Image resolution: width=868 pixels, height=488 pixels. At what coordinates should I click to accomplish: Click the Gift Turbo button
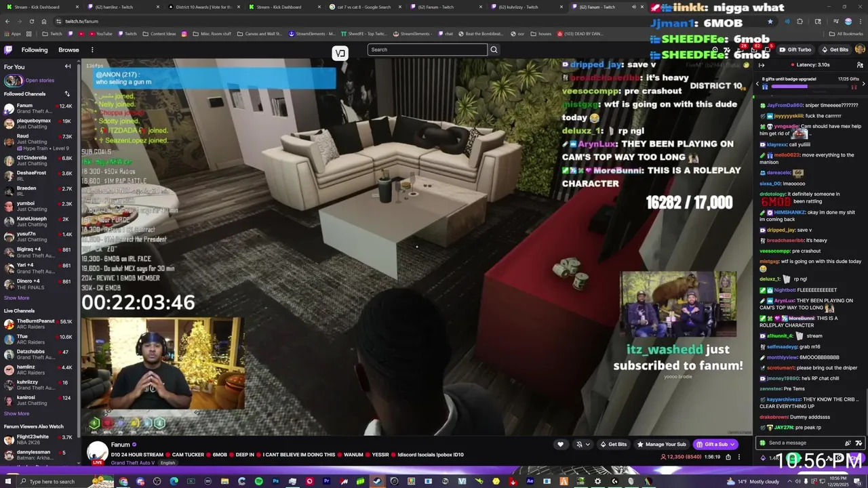tap(795, 49)
